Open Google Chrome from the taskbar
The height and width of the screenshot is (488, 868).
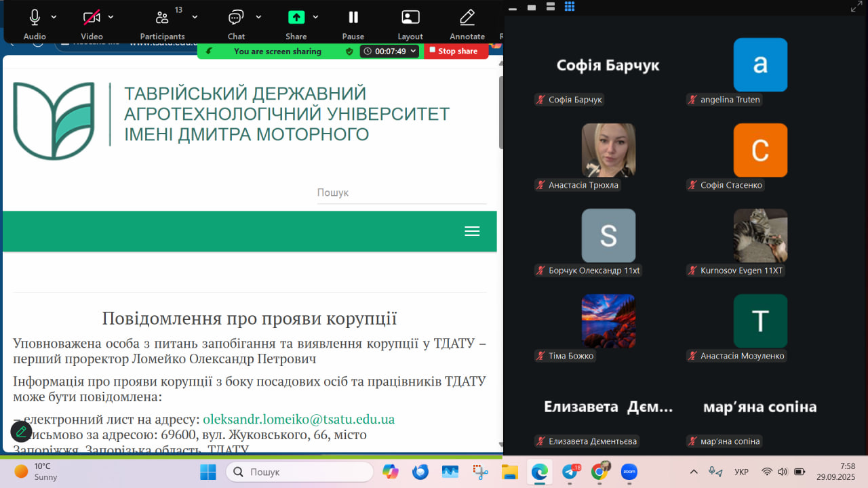599,472
